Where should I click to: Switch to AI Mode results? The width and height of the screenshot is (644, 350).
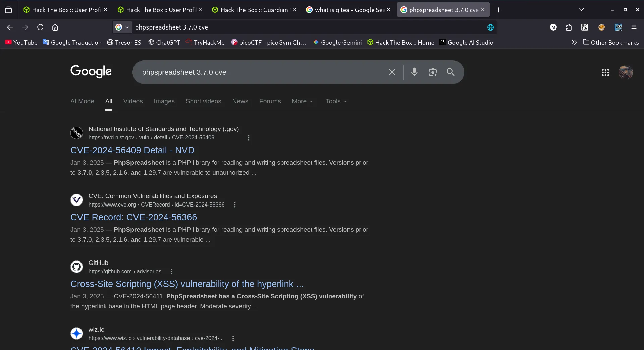(x=82, y=101)
